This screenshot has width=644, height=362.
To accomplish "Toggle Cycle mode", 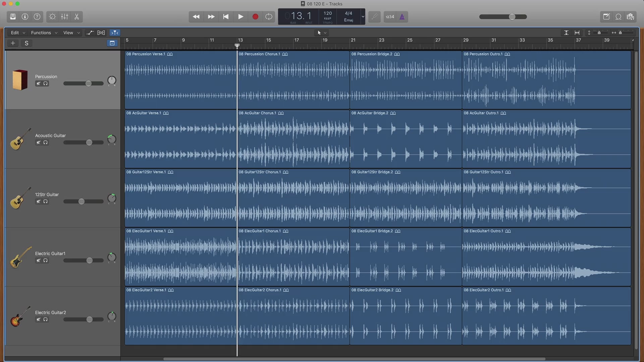I will (269, 17).
